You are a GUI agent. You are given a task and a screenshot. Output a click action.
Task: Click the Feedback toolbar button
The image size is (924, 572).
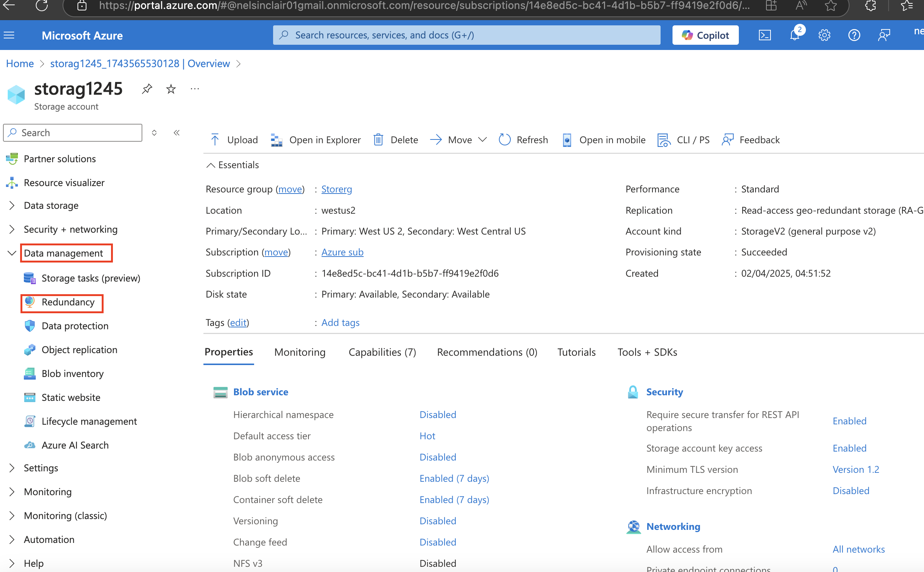click(750, 139)
